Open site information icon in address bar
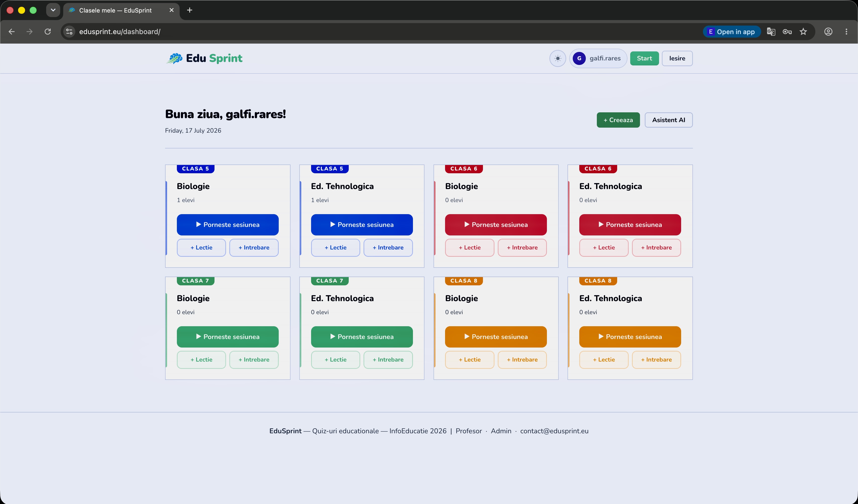The width and height of the screenshot is (858, 504). pyautogui.click(x=69, y=32)
